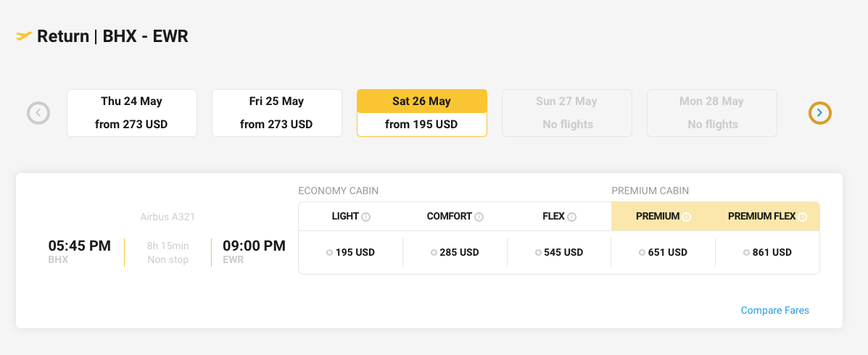Click the info icon next to LIGHT

click(366, 217)
